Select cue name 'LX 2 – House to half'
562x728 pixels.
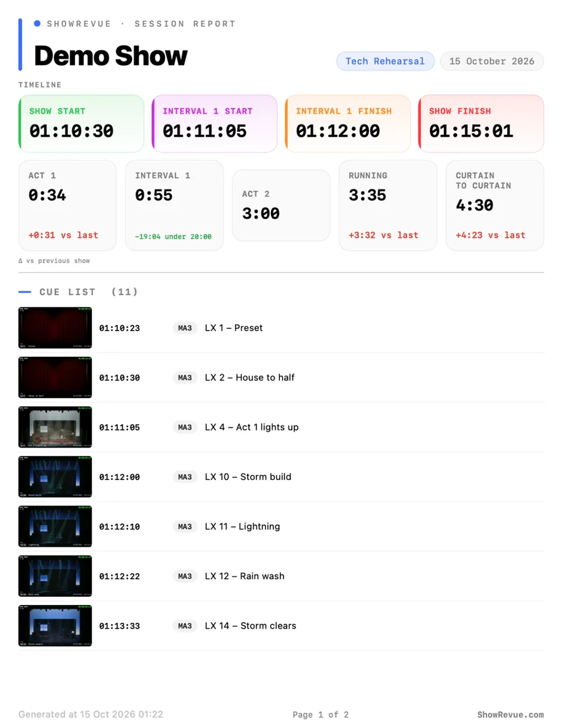[x=250, y=377]
